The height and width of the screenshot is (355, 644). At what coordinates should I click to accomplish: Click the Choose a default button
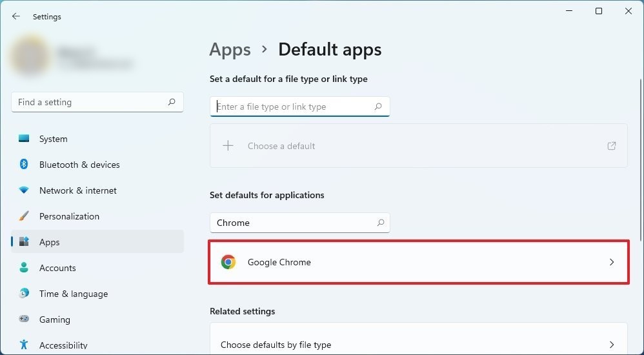[x=419, y=145]
